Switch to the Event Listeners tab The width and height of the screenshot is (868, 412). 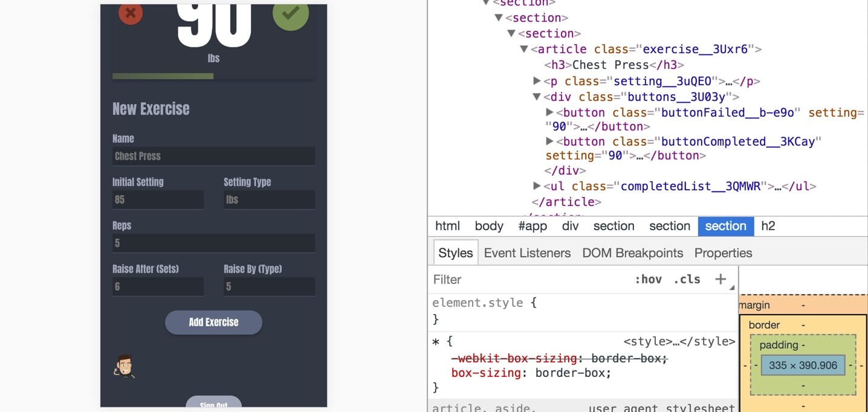527,253
